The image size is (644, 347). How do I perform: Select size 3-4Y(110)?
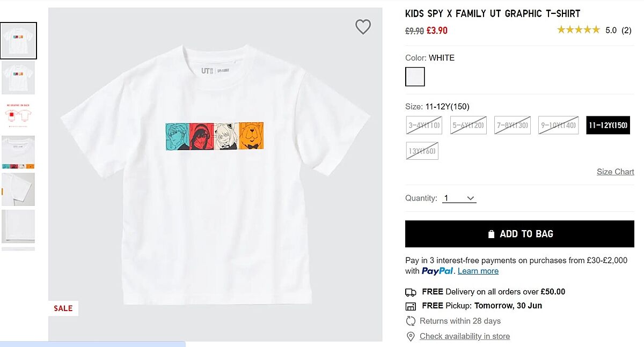point(424,125)
